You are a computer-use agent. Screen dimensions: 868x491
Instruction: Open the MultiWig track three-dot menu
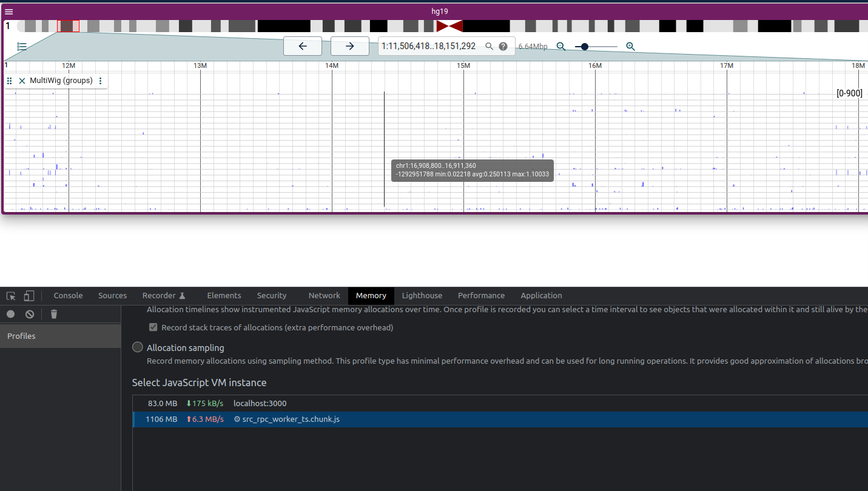[x=101, y=81]
